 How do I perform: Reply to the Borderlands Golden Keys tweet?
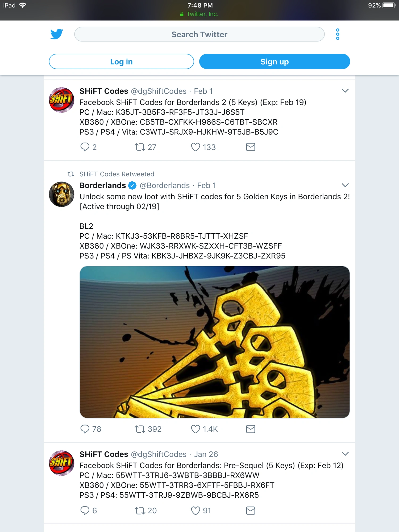coord(85,429)
